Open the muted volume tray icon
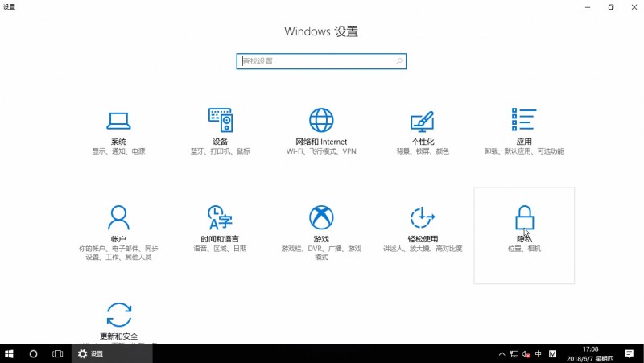Screen dimensions: 644x363 (x=526, y=353)
